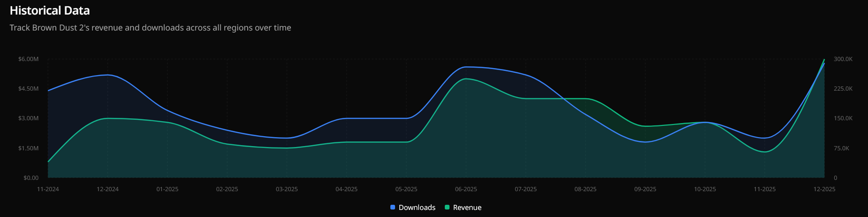Click the Revenue line peak at 06-2025
This screenshot has width=868, height=217.
(x=466, y=79)
